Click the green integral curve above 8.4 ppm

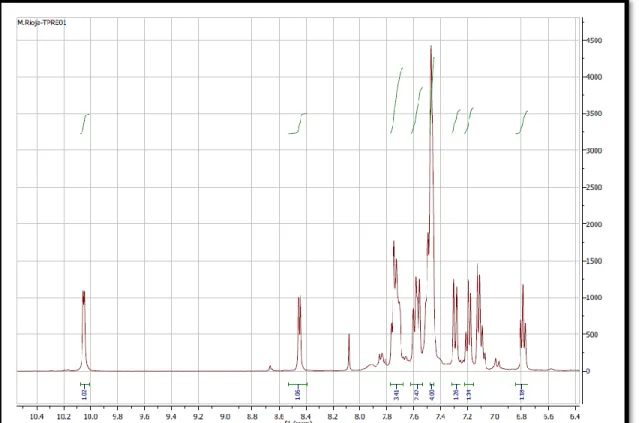tap(297, 123)
